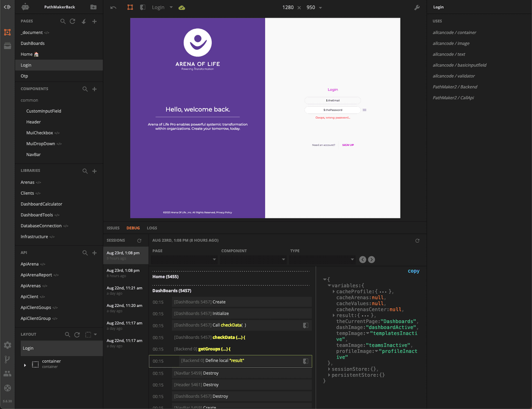Open the LAYOUT selection dropdown arrow

(x=96, y=334)
